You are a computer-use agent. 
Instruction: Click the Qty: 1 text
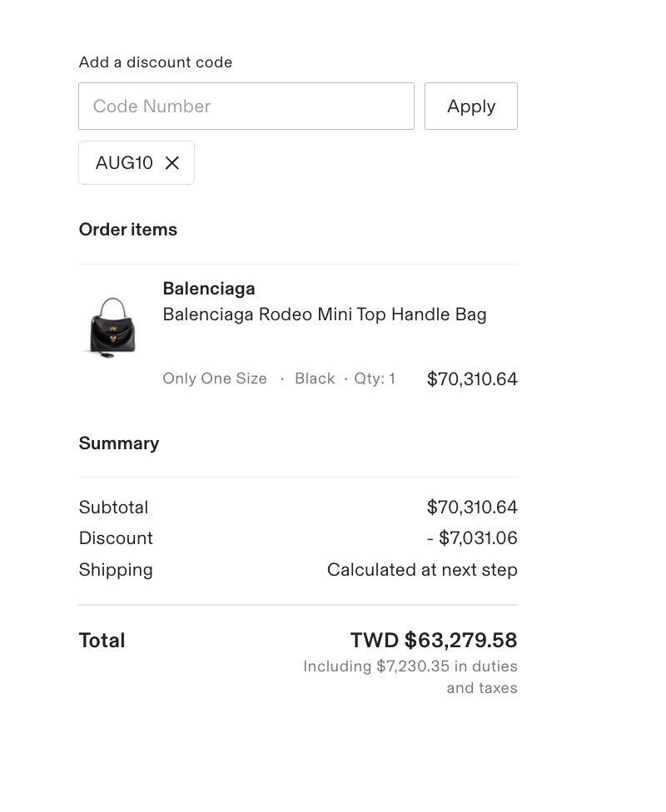click(x=374, y=379)
